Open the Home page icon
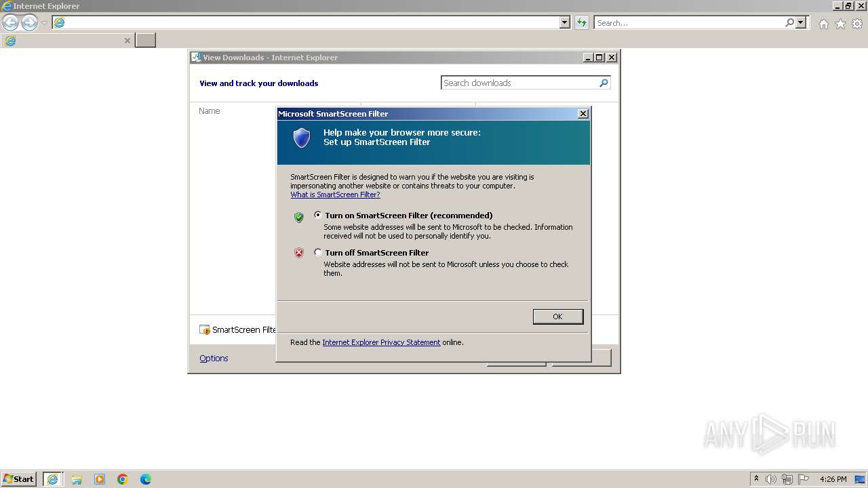Image resolution: width=868 pixels, height=488 pixels. click(823, 24)
